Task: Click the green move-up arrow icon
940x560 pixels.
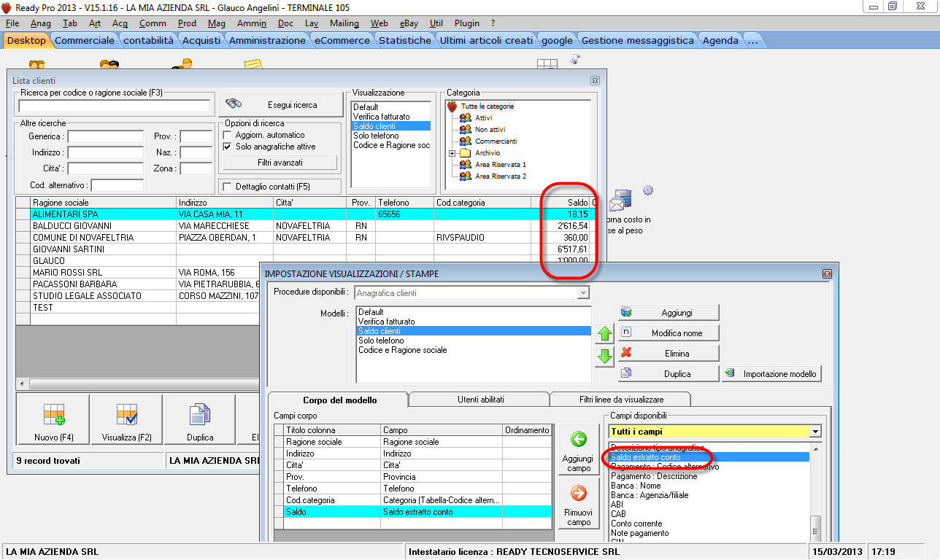Action: (604, 335)
